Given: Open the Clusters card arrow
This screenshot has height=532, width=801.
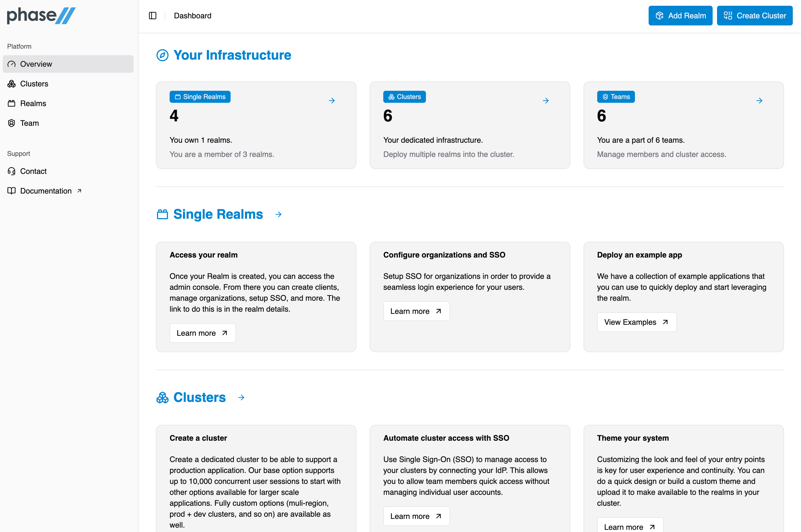Looking at the screenshot, I should pos(545,100).
